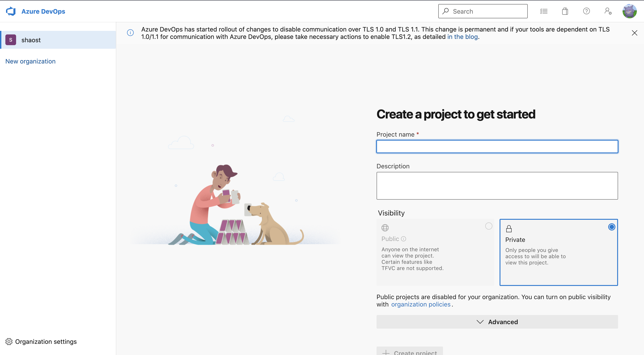The width and height of the screenshot is (644, 355).
Task: Open the organization policies link
Action: (421, 304)
